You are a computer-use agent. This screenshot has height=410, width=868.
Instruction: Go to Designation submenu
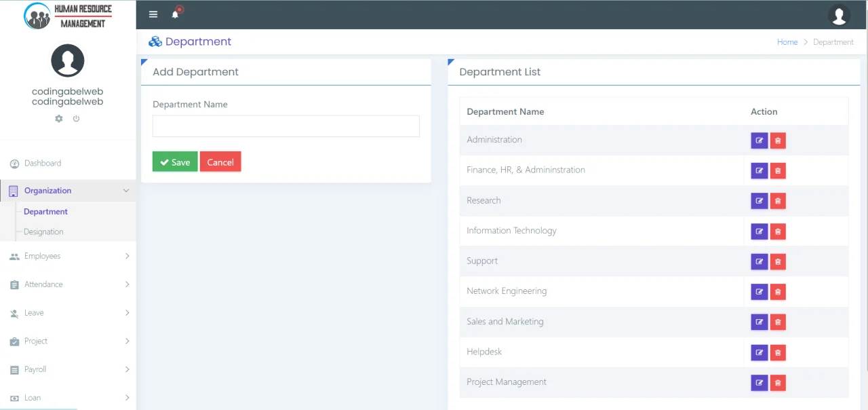point(43,232)
